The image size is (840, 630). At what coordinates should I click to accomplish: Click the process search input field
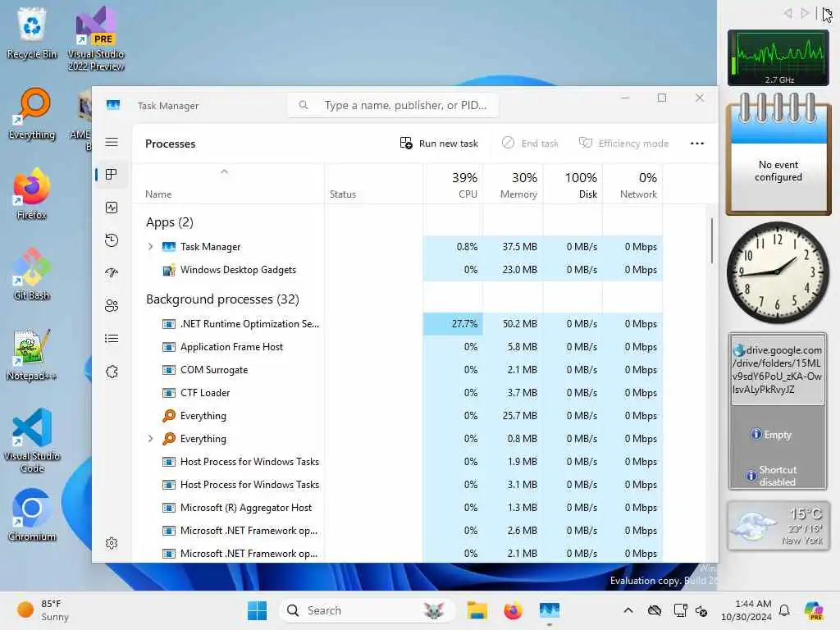coord(393,105)
